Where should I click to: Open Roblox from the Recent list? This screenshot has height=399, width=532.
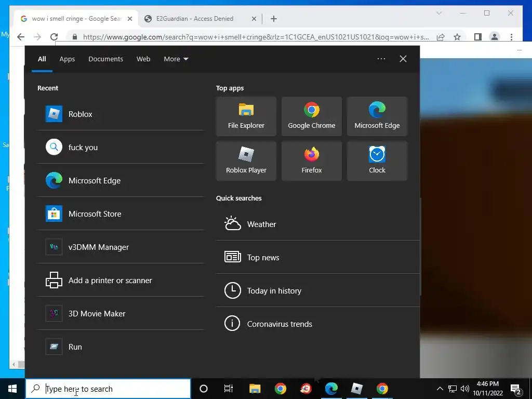121,114
